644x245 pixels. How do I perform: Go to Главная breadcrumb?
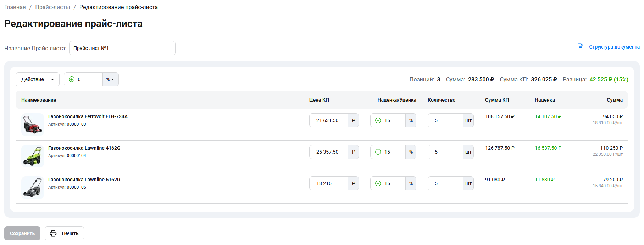(15, 7)
